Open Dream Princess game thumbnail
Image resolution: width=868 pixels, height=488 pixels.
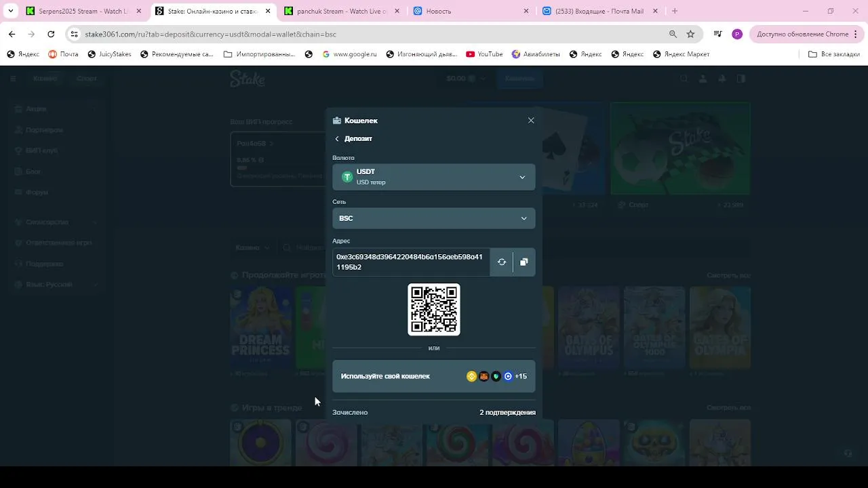(x=260, y=327)
